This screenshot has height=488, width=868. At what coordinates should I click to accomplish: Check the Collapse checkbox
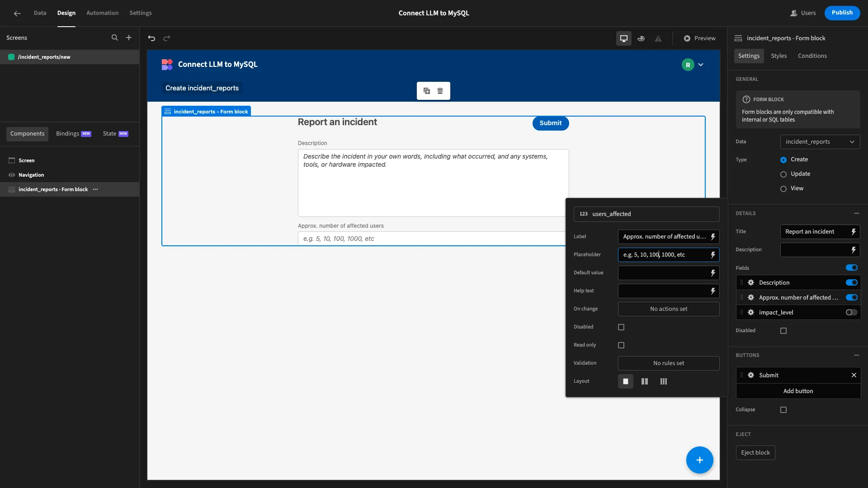tap(783, 410)
